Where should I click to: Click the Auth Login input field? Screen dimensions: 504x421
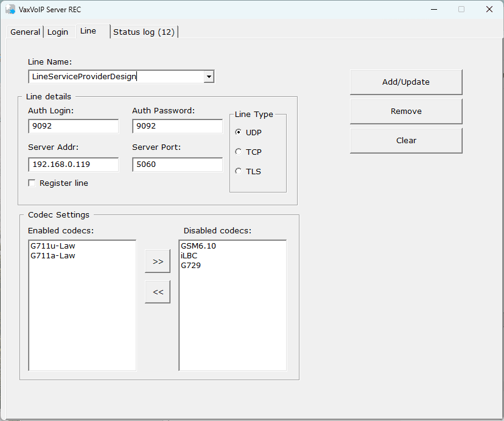[x=74, y=126]
